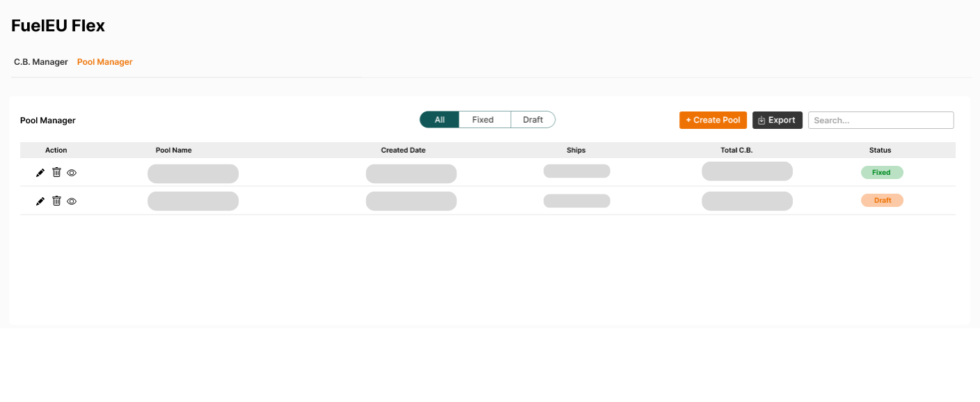980x402 pixels.
Task: Open the view eye icon on the first pool
Action: click(x=72, y=172)
